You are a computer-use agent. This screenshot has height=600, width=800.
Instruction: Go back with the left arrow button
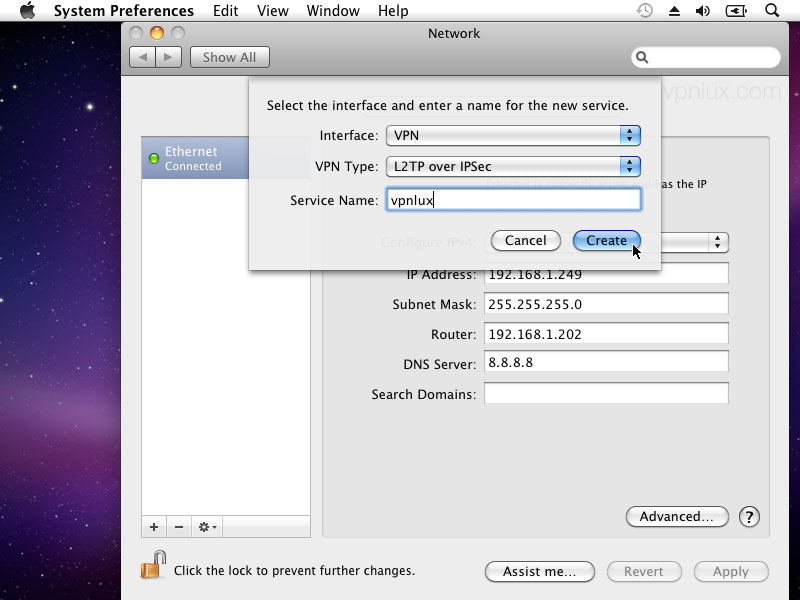pyautogui.click(x=142, y=57)
